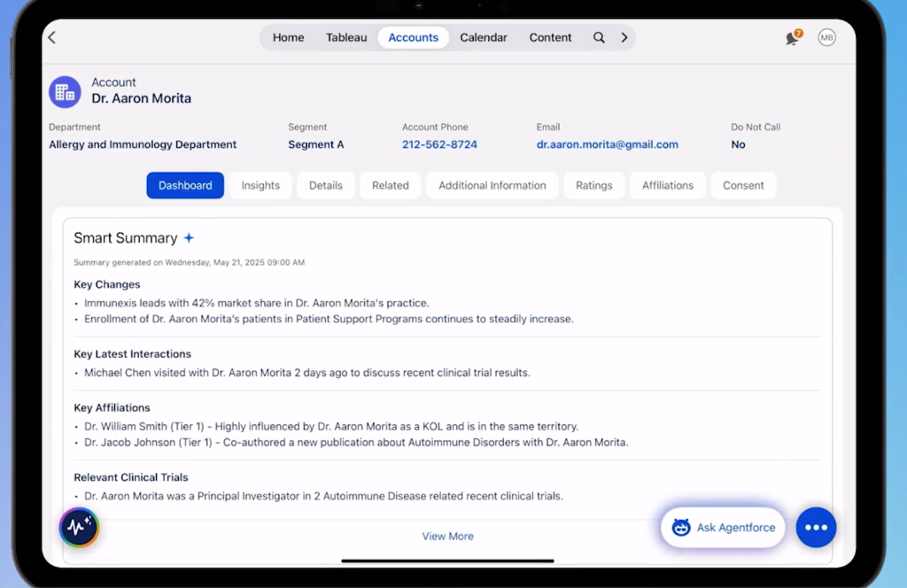Open notifications bell icon
907x588 pixels.
793,37
